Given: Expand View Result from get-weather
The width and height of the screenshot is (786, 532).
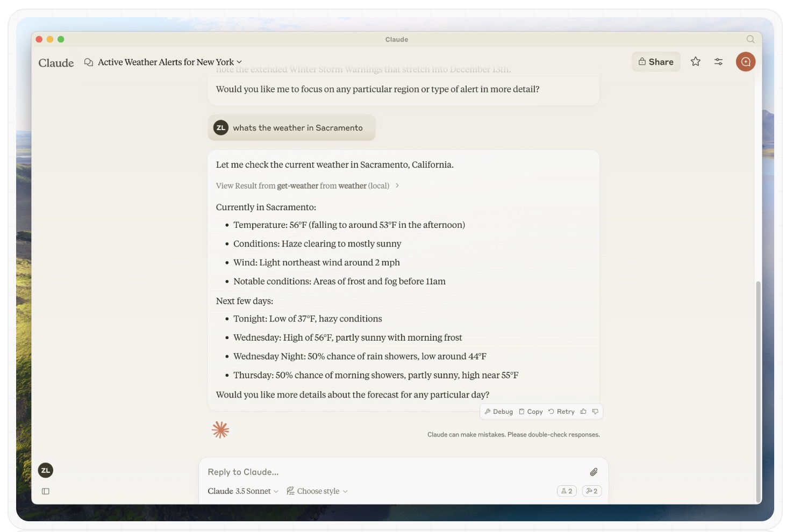Looking at the screenshot, I should pyautogui.click(x=308, y=186).
